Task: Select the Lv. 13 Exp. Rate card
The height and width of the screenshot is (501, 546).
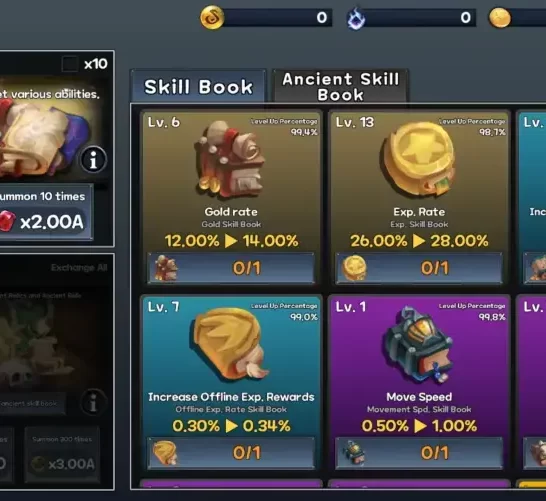Action: (419, 198)
